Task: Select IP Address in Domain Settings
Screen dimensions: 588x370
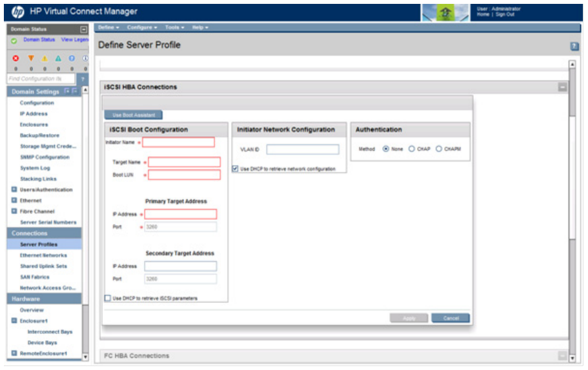Action: (x=34, y=113)
